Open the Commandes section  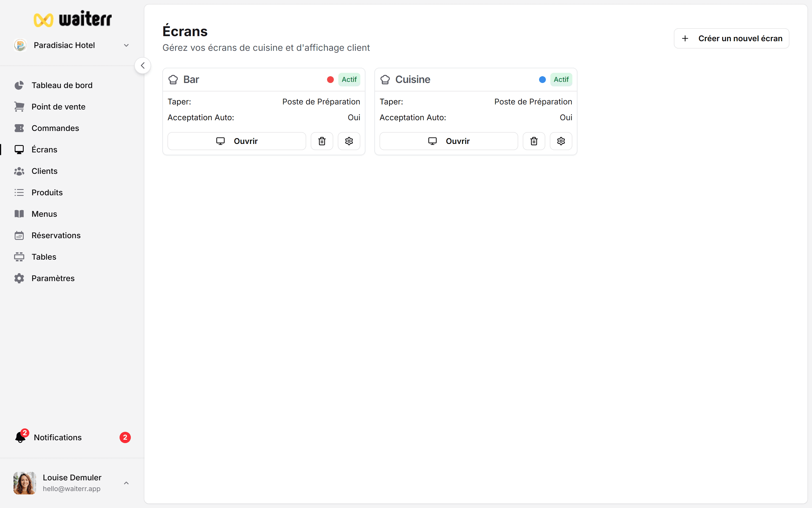point(55,128)
